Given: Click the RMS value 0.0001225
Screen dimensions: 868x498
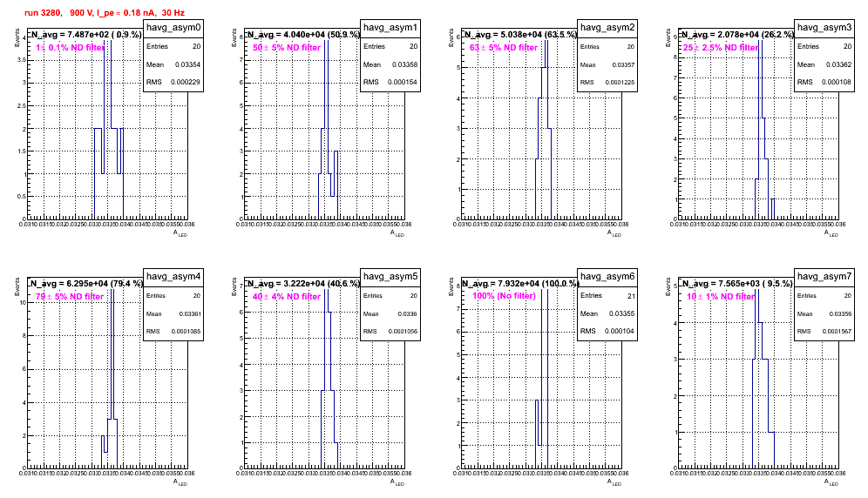Looking at the screenshot, I should [x=620, y=82].
